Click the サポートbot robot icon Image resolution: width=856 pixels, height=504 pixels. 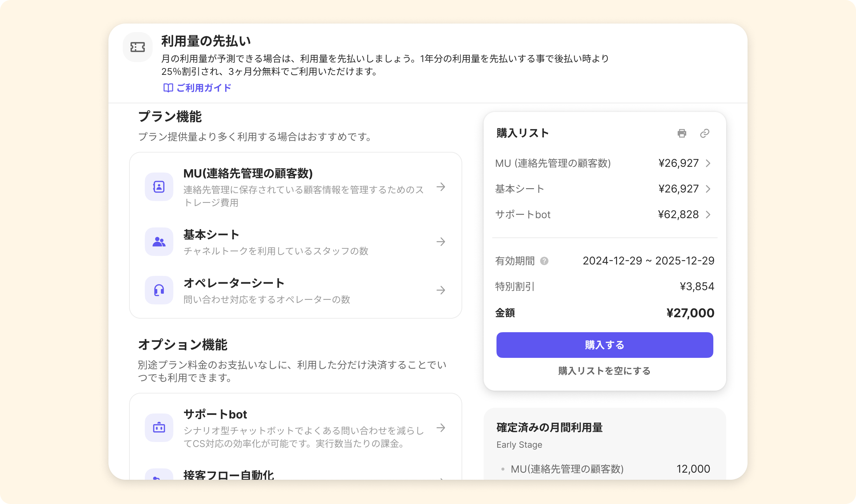[x=159, y=428]
